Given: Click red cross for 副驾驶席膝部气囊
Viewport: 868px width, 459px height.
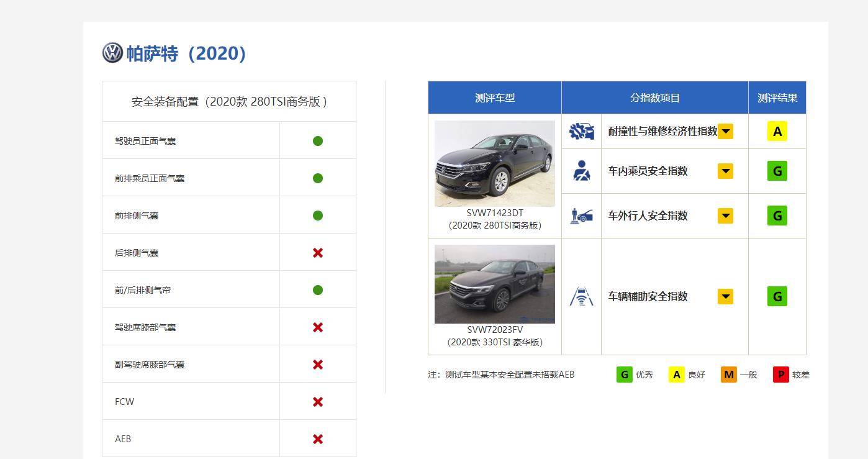Looking at the screenshot, I should (318, 365).
